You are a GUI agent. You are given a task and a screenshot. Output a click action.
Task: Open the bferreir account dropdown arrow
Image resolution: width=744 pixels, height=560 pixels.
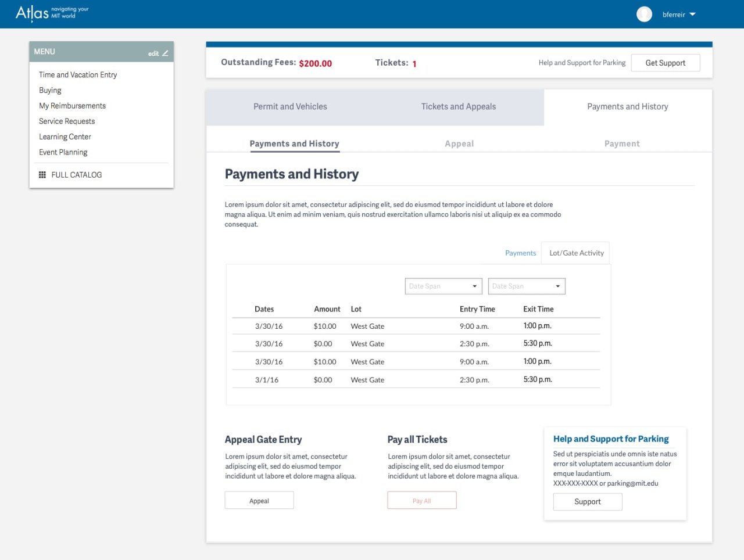(x=692, y=15)
